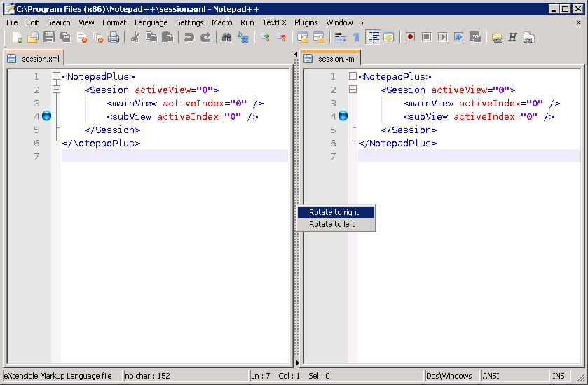Screen dimensions: 588x385
Task: Collapse the NotepadPlus node in left pane
Action: 56,77
